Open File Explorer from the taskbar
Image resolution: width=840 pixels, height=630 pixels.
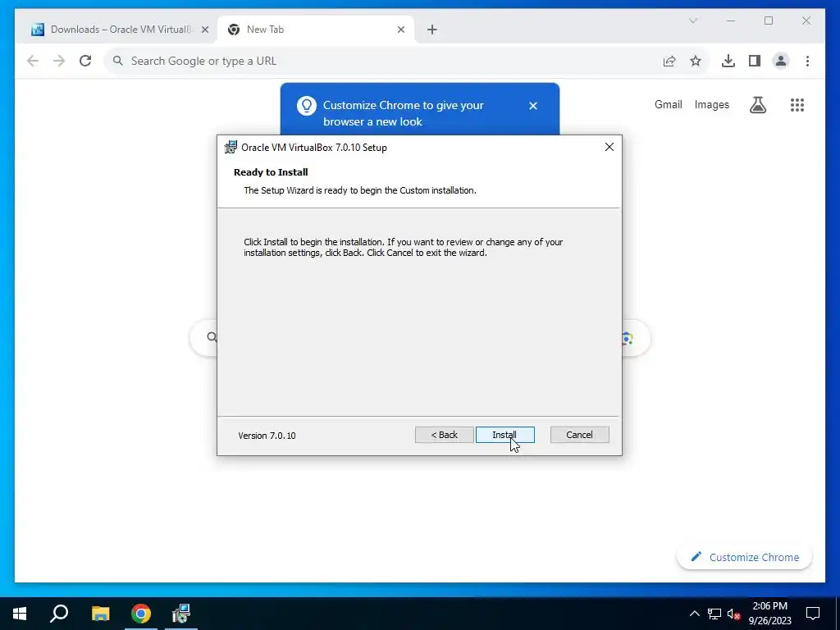(100, 614)
